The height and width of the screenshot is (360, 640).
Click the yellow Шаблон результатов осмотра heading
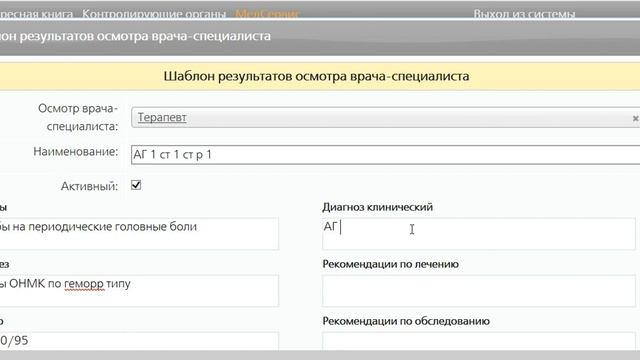(x=316, y=76)
